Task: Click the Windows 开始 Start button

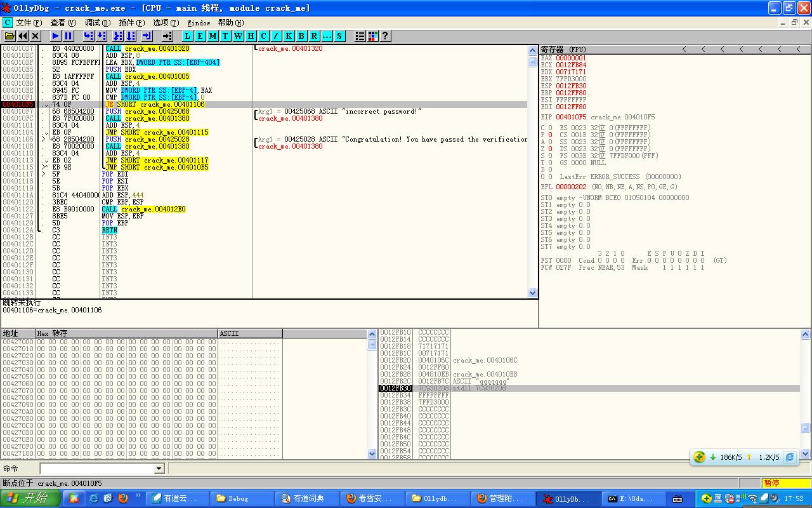Action: [30, 498]
